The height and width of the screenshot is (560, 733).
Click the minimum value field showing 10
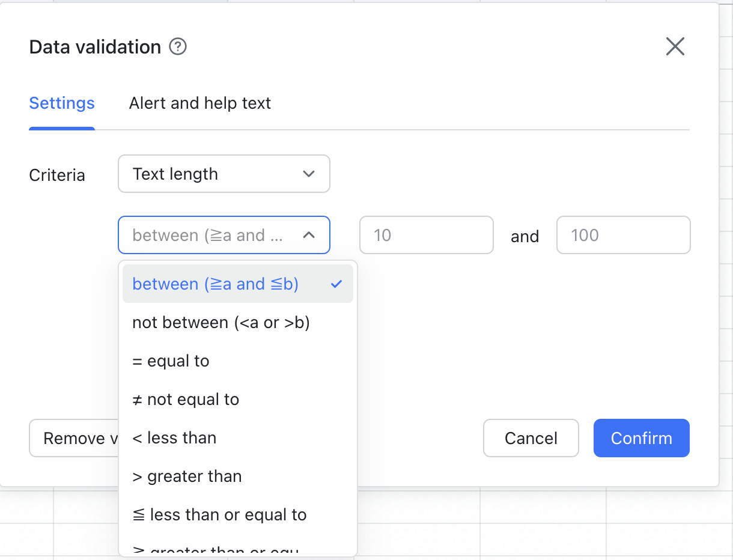coord(426,235)
